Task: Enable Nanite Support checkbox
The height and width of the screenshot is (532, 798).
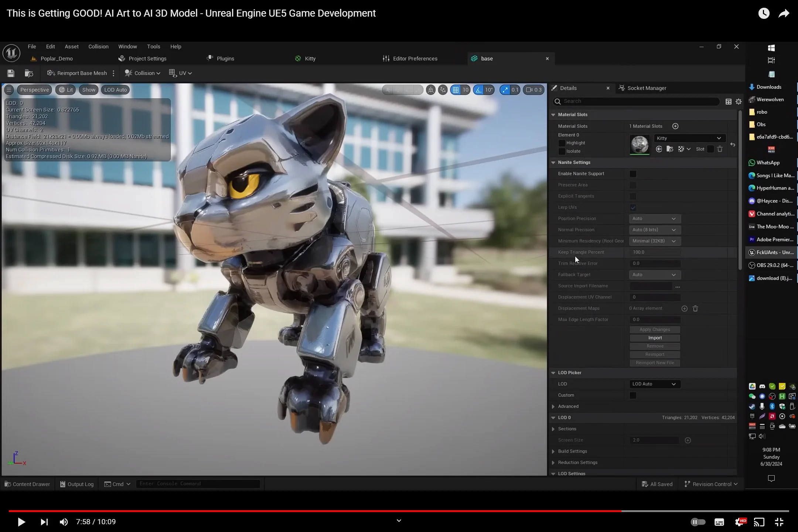Action: pyautogui.click(x=633, y=174)
